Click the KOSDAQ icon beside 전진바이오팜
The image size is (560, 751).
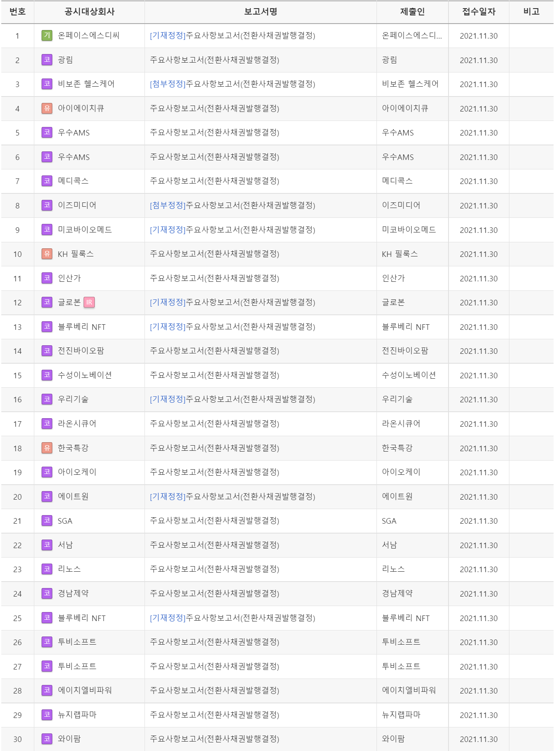(x=47, y=351)
